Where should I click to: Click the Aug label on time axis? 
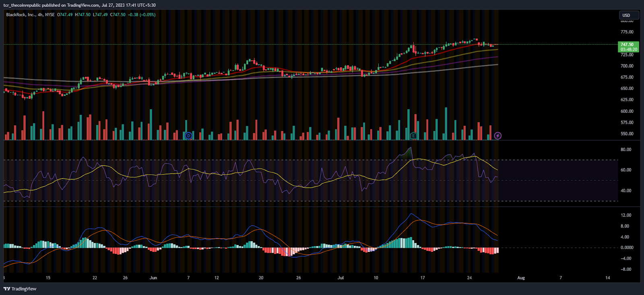point(521,278)
